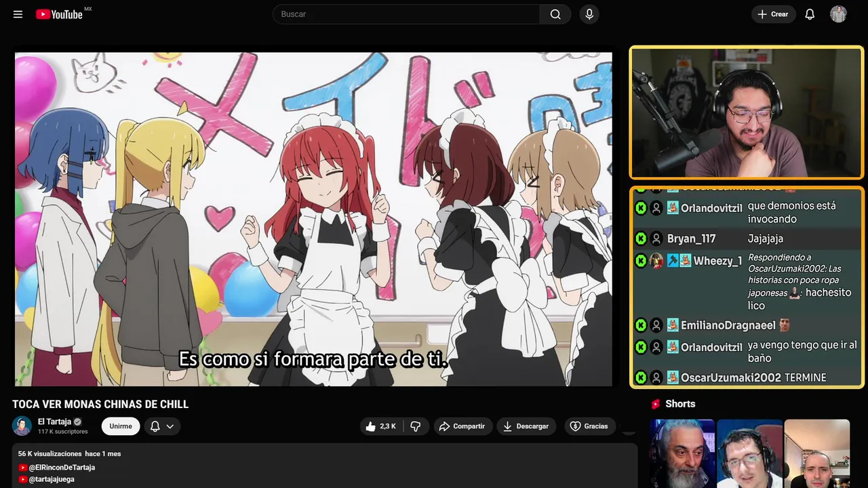This screenshot has height=488, width=868.
Task: Click OscarUzumaki2002 TERMINE chat message
Action: [806, 378]
